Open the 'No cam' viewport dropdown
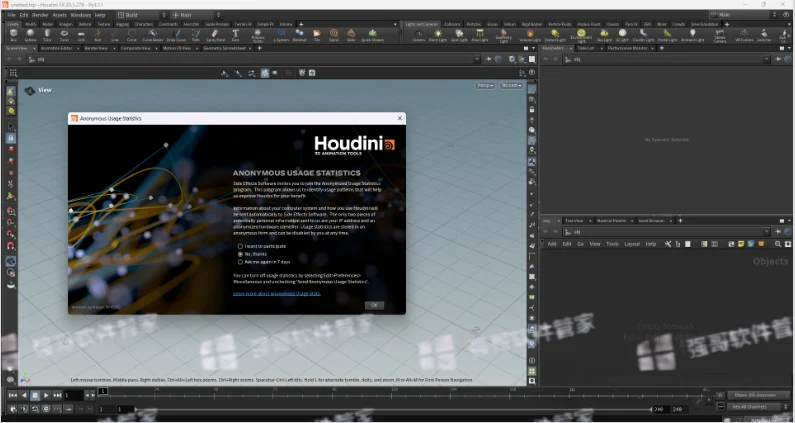Screen dimensions: 795x423 click(511, 85)
